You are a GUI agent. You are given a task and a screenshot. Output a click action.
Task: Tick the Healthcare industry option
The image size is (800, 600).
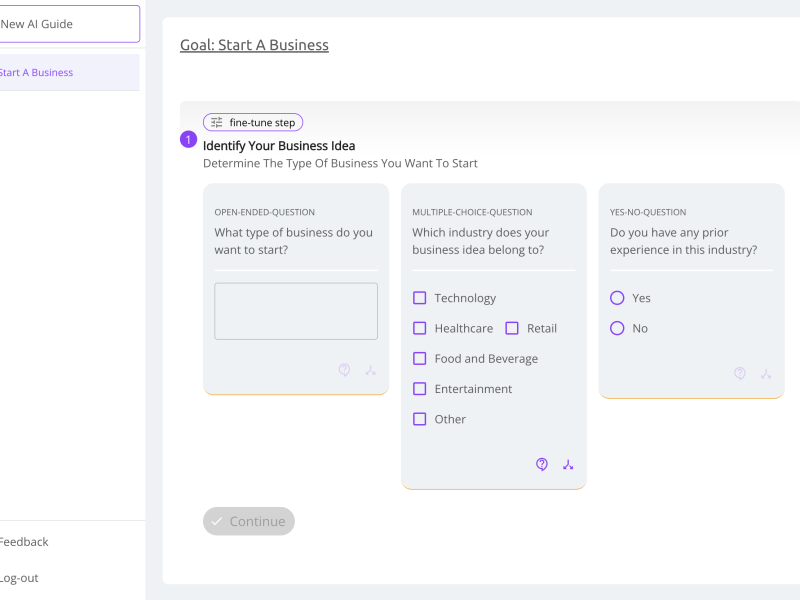419,328
